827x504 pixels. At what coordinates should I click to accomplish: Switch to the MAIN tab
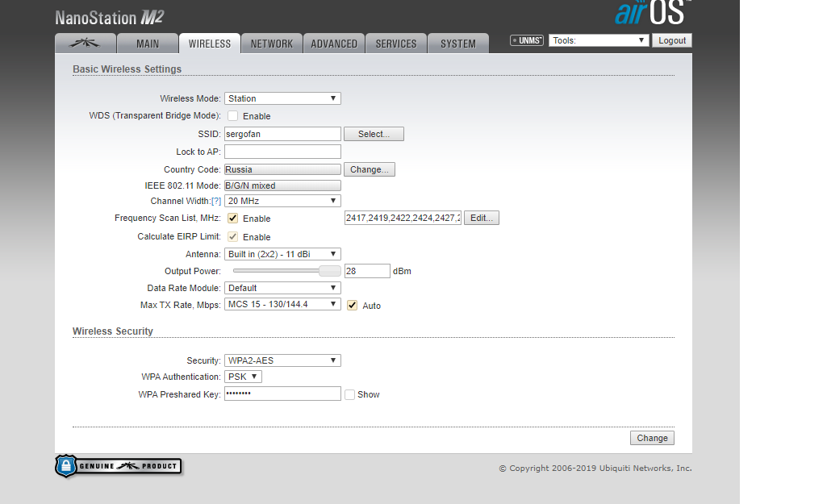148,44
